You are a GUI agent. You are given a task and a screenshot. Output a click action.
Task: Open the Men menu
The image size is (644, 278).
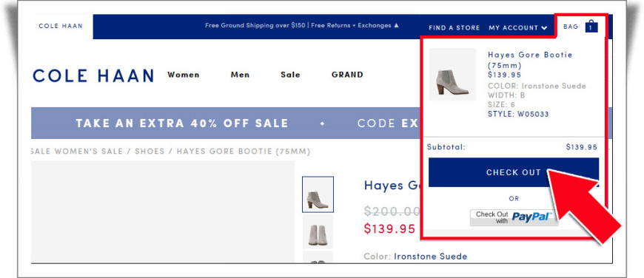tap(240, 75)
